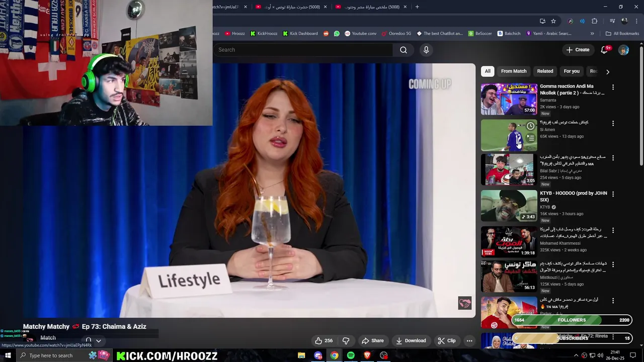Viewport: 644px width, 362px height.
Task: Open Kick Dashboard bookmark
Action: coord(300,34)
